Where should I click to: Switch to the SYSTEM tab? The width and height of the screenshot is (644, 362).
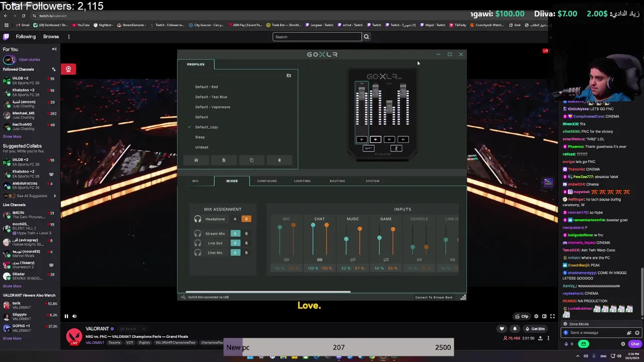coord(372,181)
